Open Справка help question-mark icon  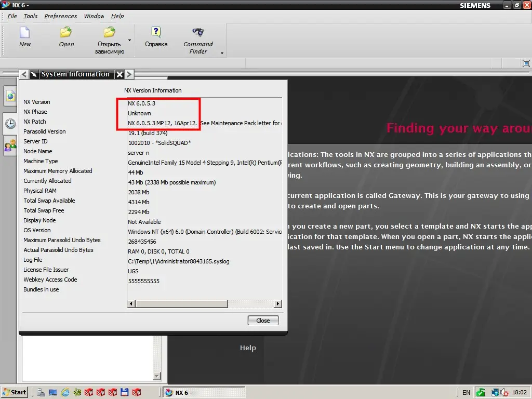click(156, 32)
